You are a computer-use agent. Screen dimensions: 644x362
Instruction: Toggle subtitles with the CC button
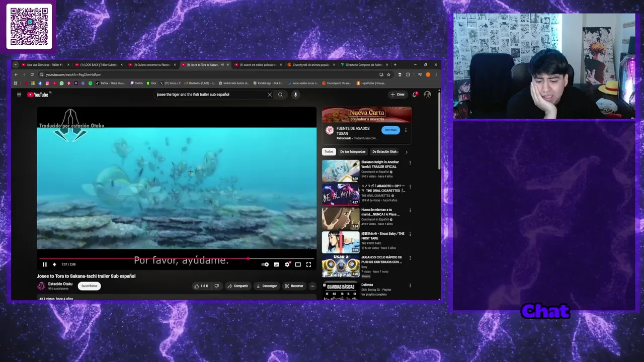tap(276, 264)
